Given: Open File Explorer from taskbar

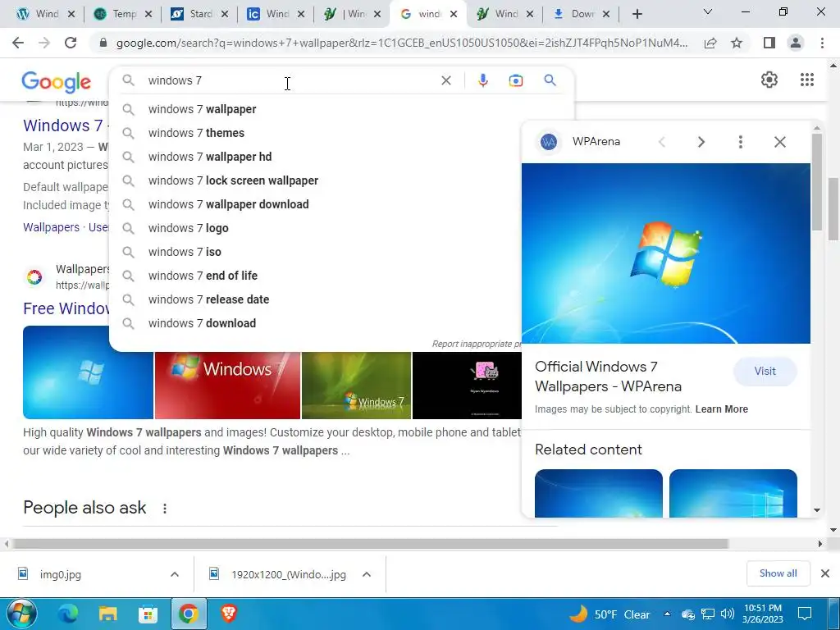Looking at the screenshot, I should click(x=107, y=614).
